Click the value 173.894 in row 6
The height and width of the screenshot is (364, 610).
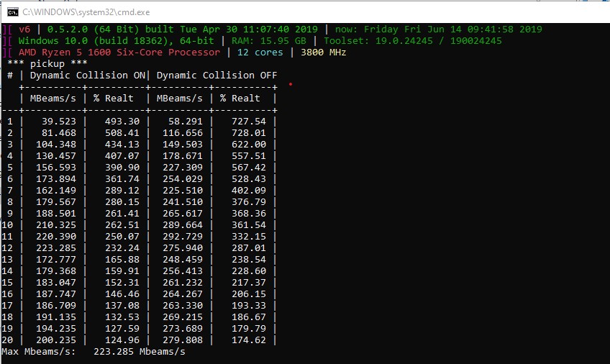(x=56, y=179)
